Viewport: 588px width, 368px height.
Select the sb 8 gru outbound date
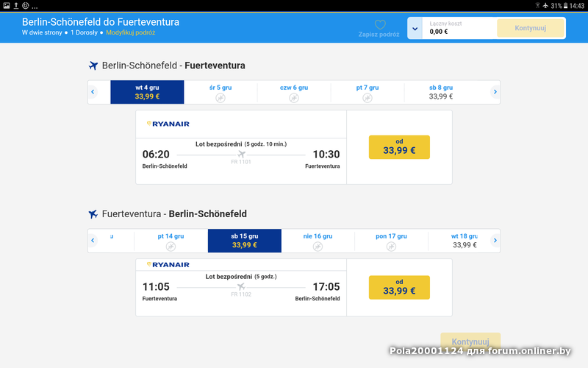point(441,92)
